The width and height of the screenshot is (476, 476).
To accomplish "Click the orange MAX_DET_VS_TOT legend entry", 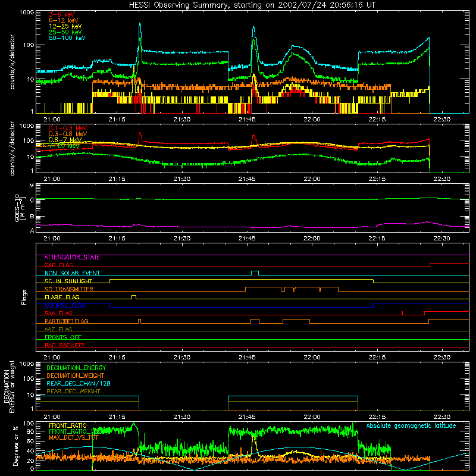I will [x=74, y=437].
